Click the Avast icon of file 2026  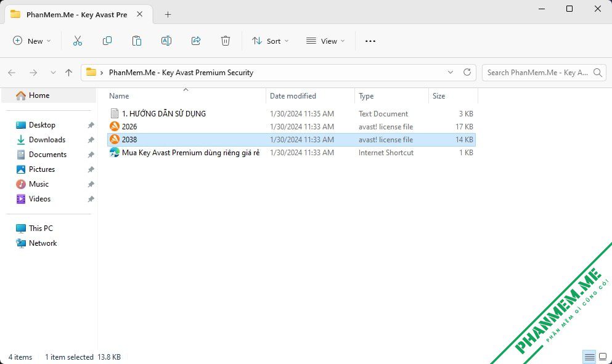pyautogui.click(x=115, y=126)
